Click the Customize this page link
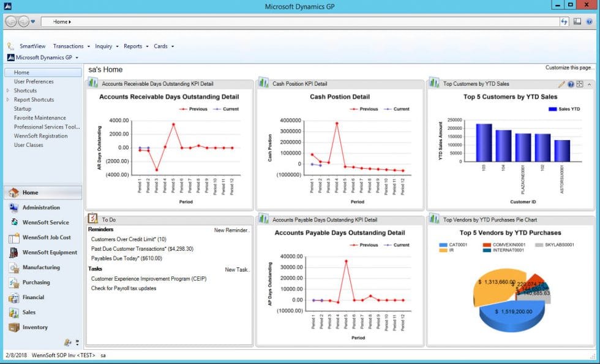The height and width of the screenshot is (364, 600). [570, 66]
